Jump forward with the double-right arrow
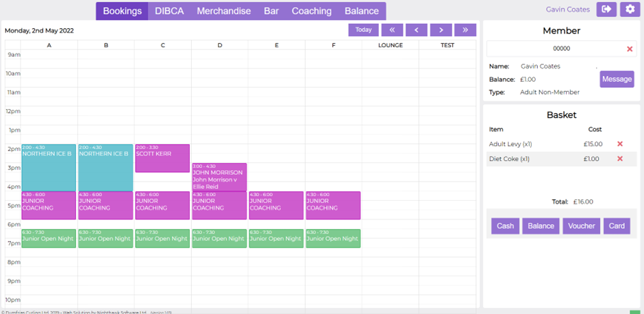The image size is (644, 314). tap(465, 29)
